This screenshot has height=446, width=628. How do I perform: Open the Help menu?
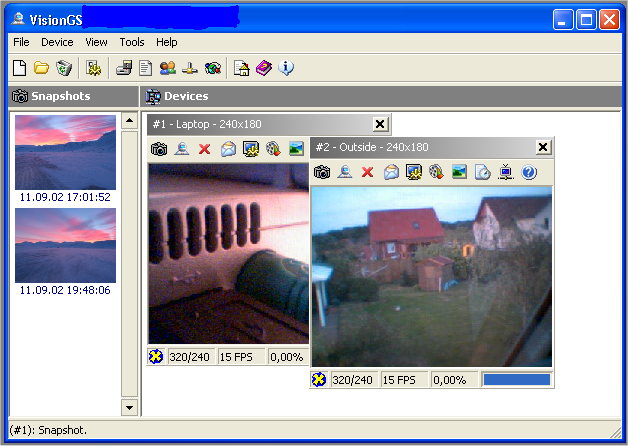[x=167, y=42]
